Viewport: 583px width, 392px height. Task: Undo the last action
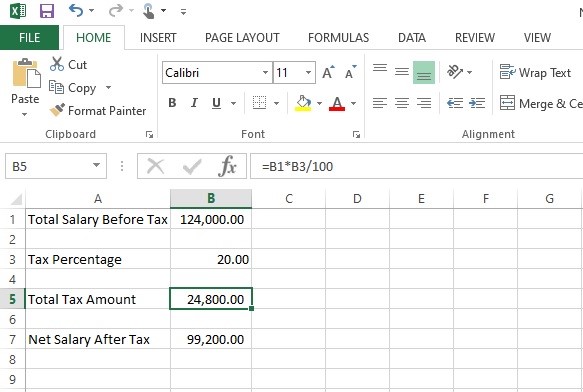(x=76, y=10)
